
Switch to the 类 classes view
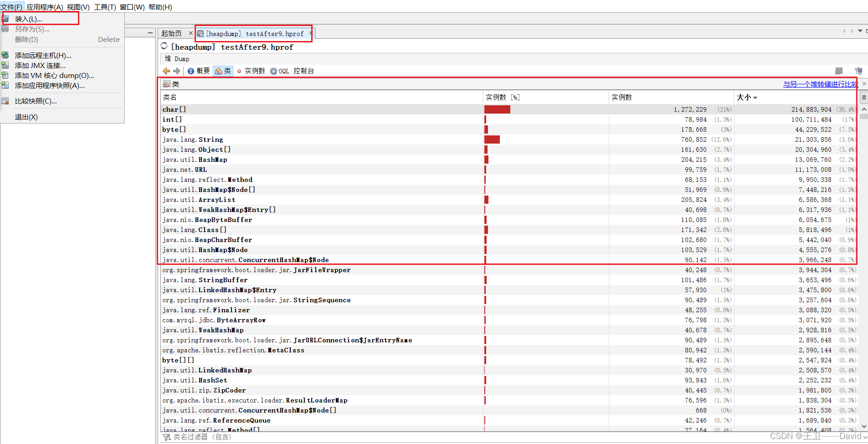(x=223, y=71)
